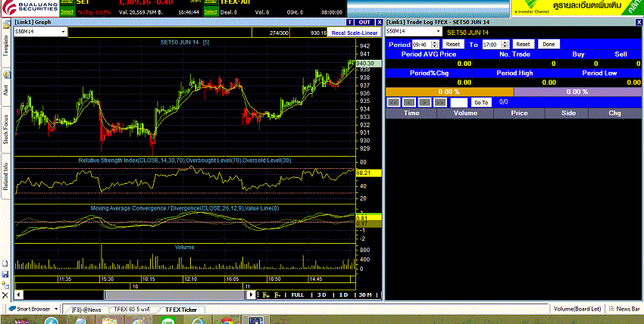This screenshot has height=324, width=644.
Task: Click chart scrollbar right arrow
Action: [252, 295]
